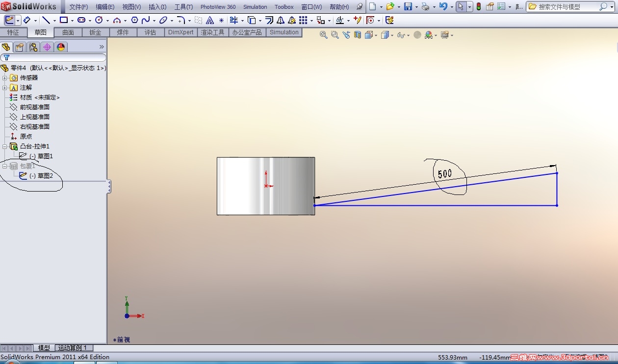
Task: Select the Line sketch tool
Action: (x=46, y=20)
